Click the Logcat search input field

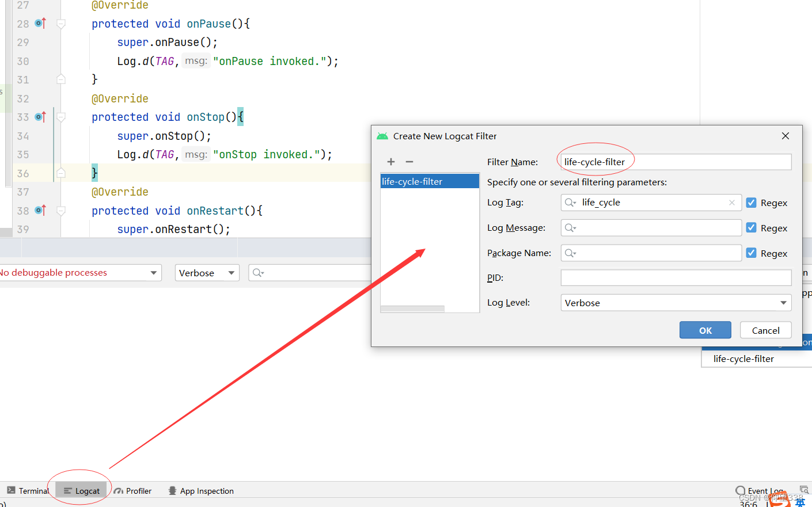[311, 273]
